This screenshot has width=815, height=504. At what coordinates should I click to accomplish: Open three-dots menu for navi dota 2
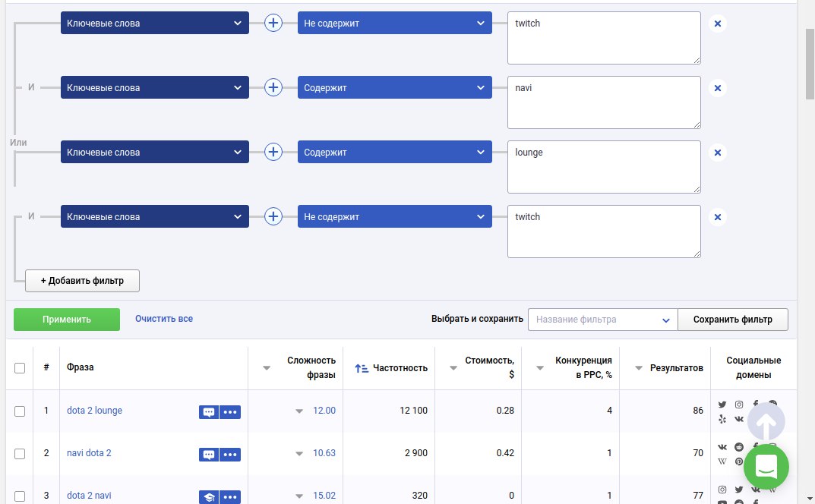pyautogui.click(x=230, y=455)
